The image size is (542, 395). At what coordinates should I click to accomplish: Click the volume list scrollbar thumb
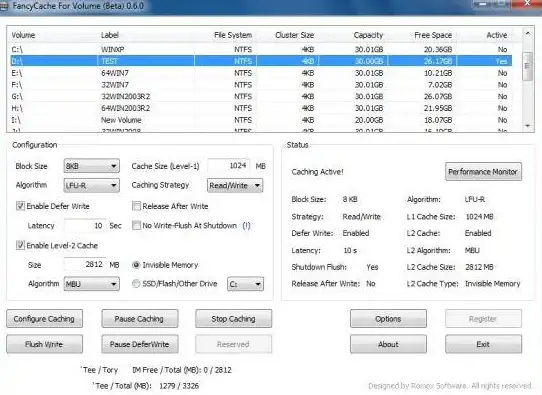(x=527, y=66)
